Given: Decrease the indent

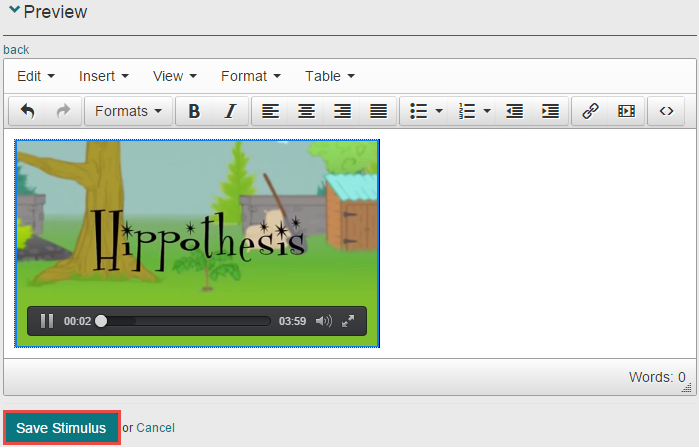Looking at the screenshot, I should pyautogui.click(x=514, y=111).
